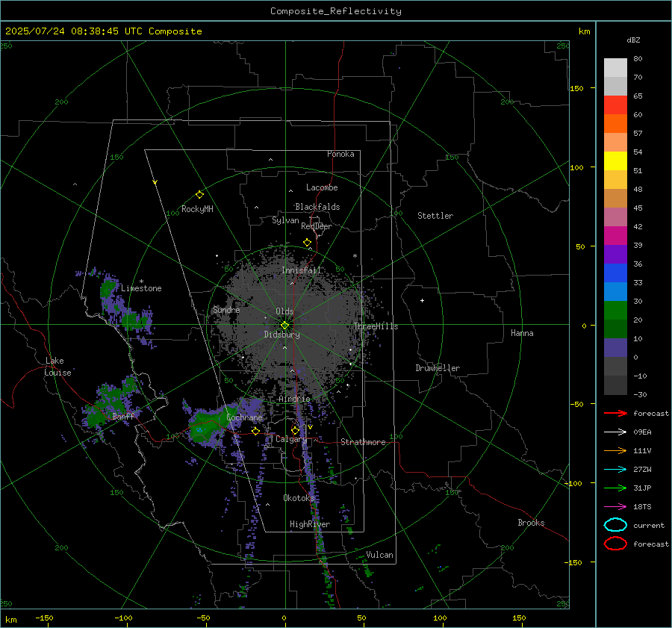Click the Banff town label
672x628 pixels.
pyautogui.click(x=123, y=417)
